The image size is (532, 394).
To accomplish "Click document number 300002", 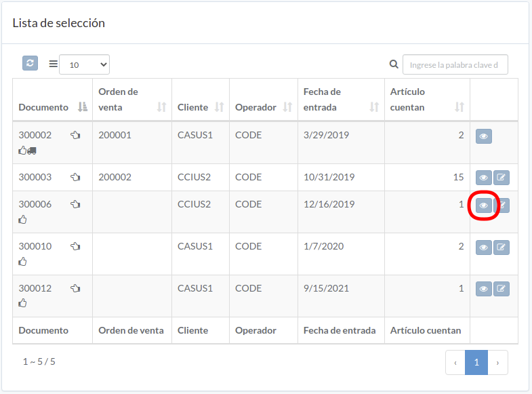I will click(x=35, y=135).
